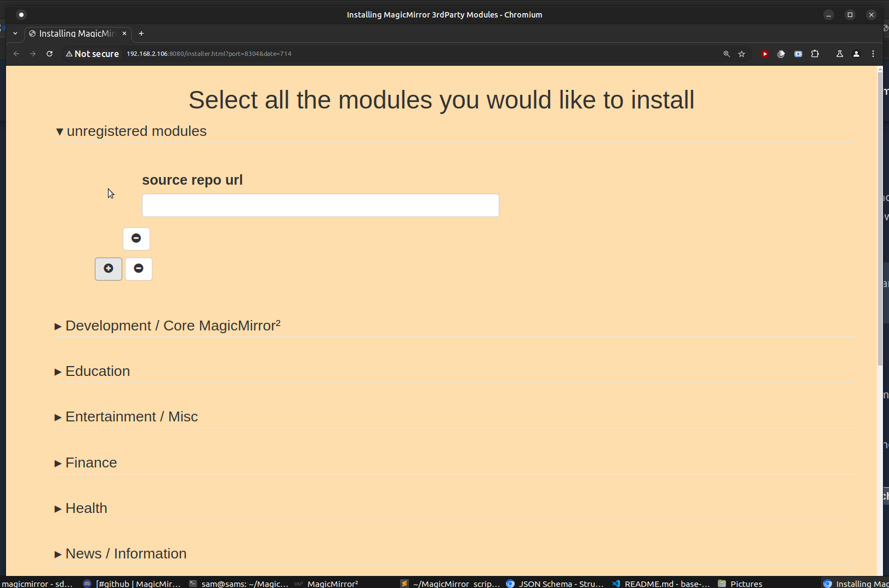The width and height of the screenshot is (889, 588).
Task: Switch to sam@sams terminal in taskbar
Action: [x=238, y=584]
